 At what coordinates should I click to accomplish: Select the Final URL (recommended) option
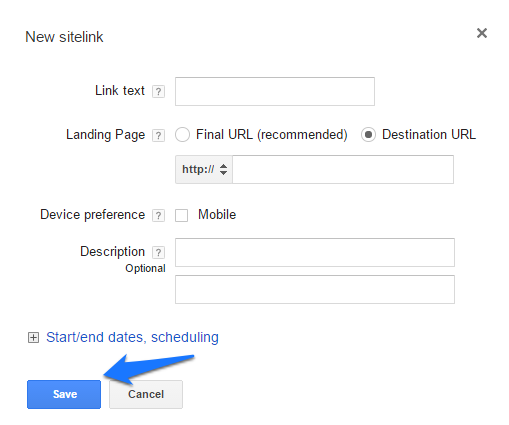coord(182,135)
